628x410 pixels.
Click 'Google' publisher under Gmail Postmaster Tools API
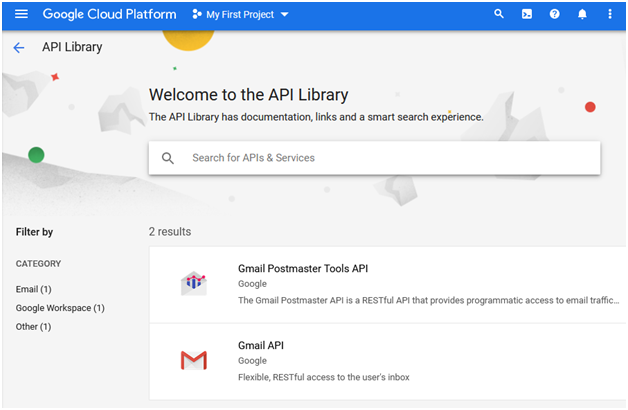[252, 284]
